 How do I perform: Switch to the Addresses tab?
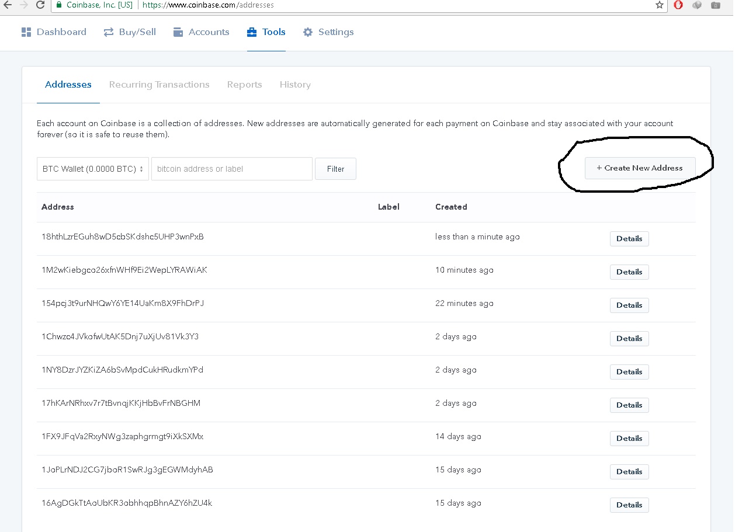click(68, 85)
